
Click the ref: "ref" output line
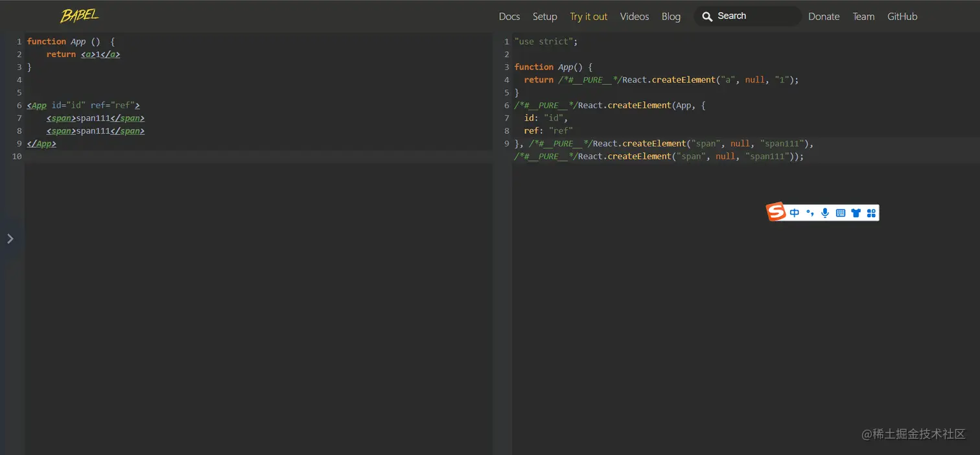pos(548,130)
